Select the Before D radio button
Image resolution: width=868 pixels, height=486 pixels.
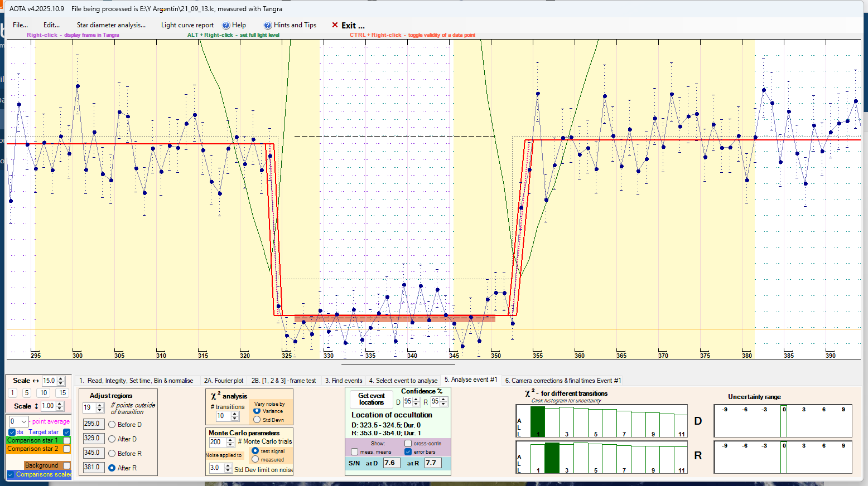[x=112, y=425]
